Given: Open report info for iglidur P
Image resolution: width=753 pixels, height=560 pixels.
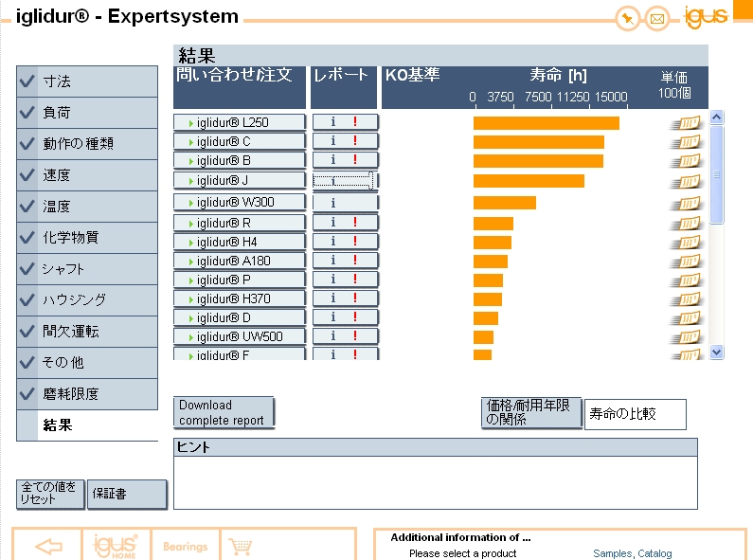Looking at the screenshot, I should click(x=332, y=279).
